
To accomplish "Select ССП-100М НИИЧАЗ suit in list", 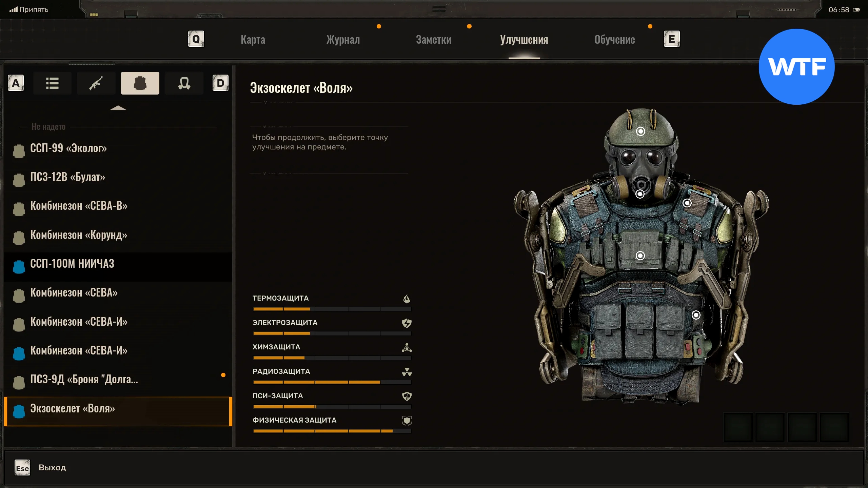I will [72, 264].
